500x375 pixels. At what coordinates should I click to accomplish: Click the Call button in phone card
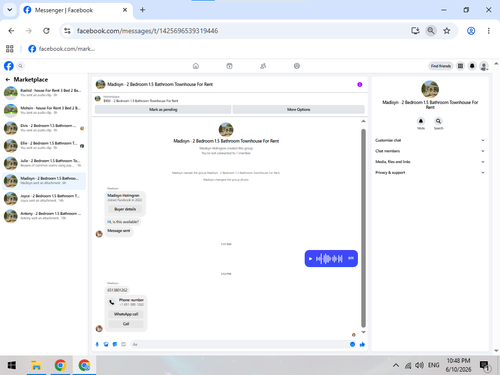pos(126,324)
